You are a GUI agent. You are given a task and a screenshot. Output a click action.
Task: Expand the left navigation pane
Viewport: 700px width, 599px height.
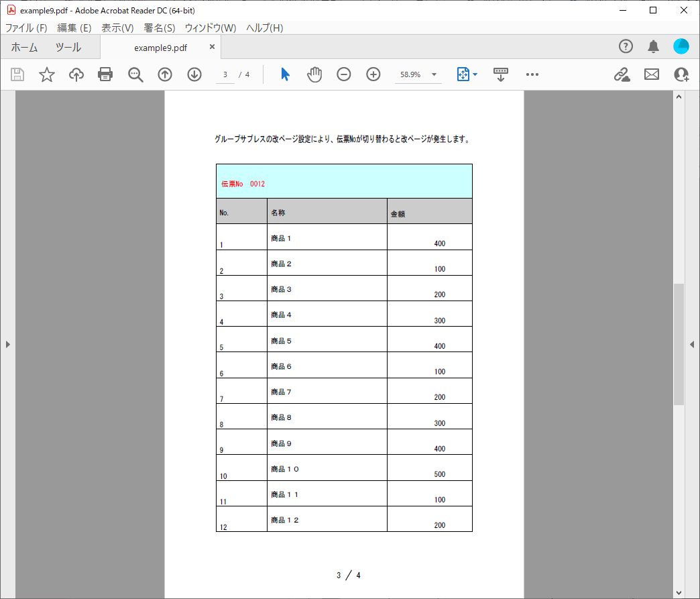click(7, 344)
